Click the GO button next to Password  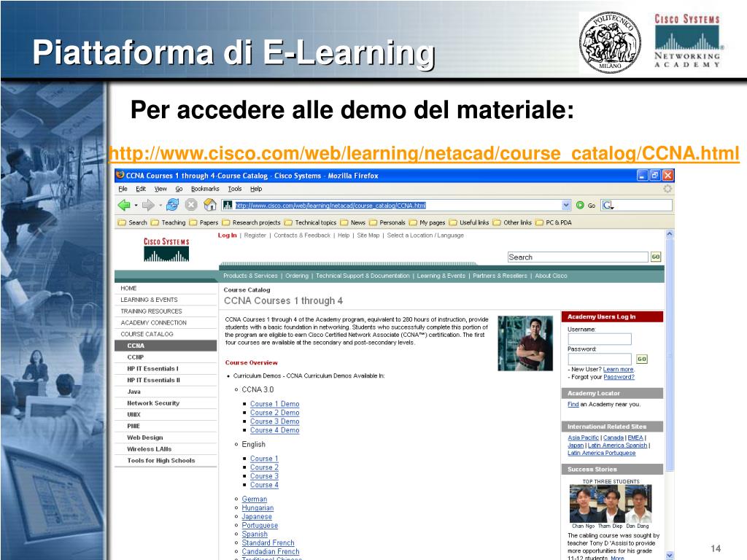[x=642, y=359]
